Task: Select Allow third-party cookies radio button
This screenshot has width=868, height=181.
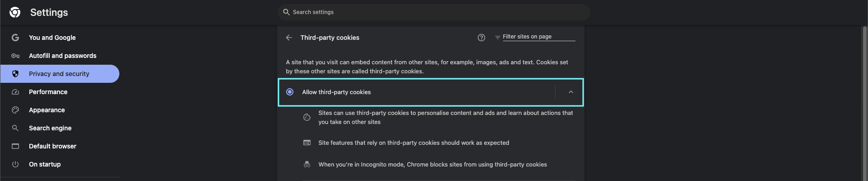Action: coord(290,92)
